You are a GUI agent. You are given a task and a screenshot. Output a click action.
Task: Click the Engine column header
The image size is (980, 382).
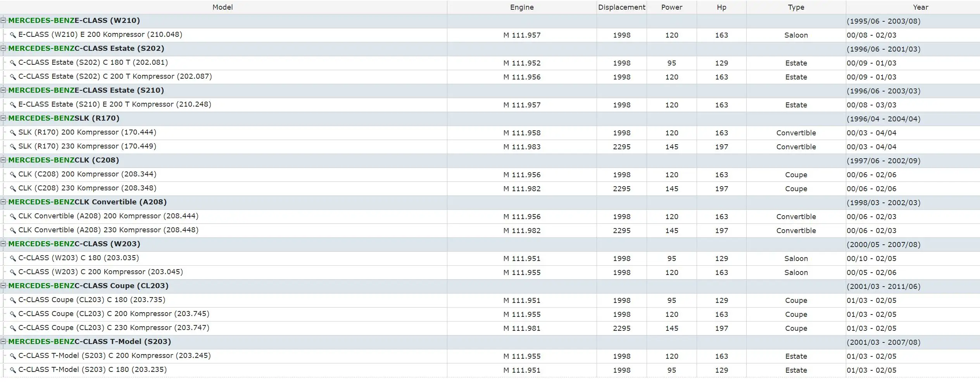(522, 7)
